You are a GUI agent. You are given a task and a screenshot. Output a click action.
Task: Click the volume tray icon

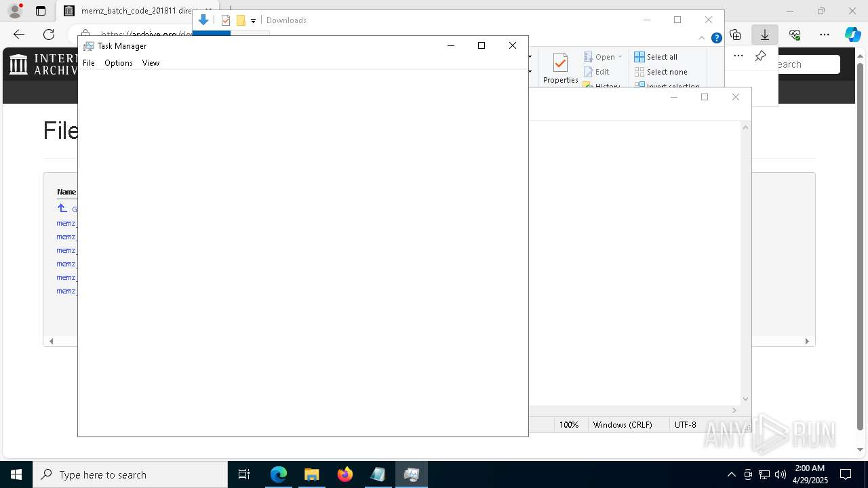(x=780, y=474)
